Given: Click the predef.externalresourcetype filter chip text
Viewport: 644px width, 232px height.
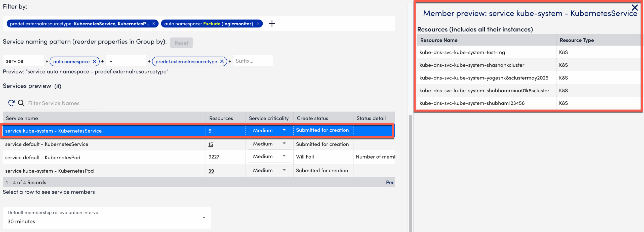Looking at the screenshot, I should pos(79,24).
